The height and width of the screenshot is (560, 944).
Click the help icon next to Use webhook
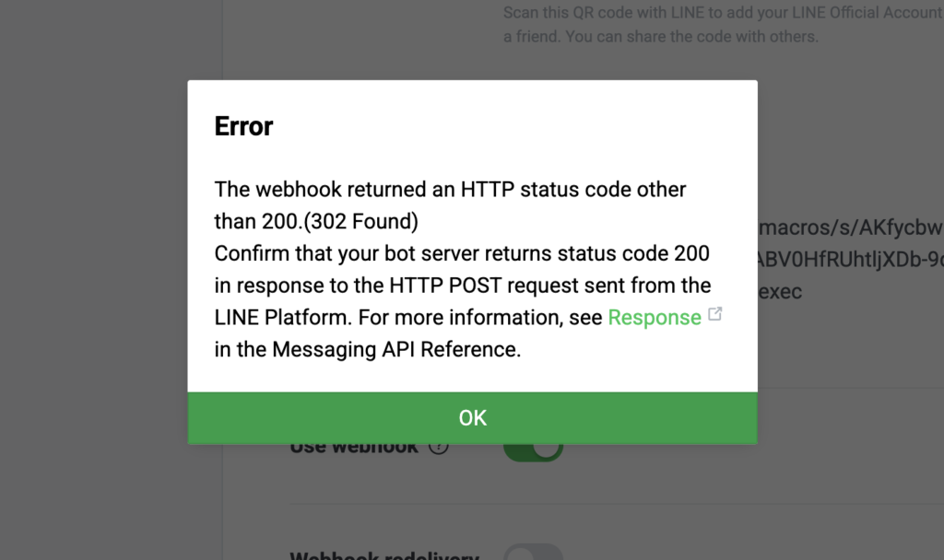439,448
